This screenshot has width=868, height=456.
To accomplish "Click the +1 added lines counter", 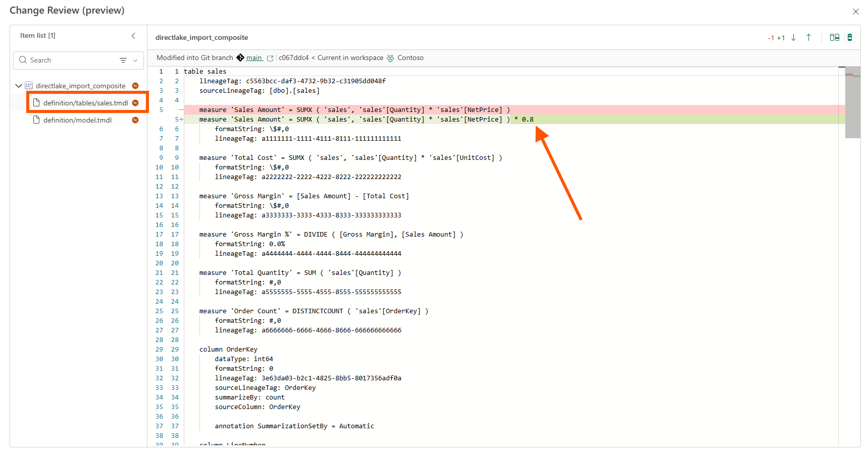I will point(781,38).
